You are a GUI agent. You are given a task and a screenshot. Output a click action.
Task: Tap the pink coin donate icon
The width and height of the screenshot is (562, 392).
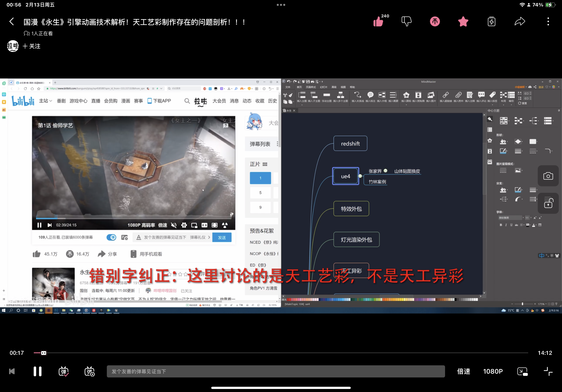coord(435,22)
